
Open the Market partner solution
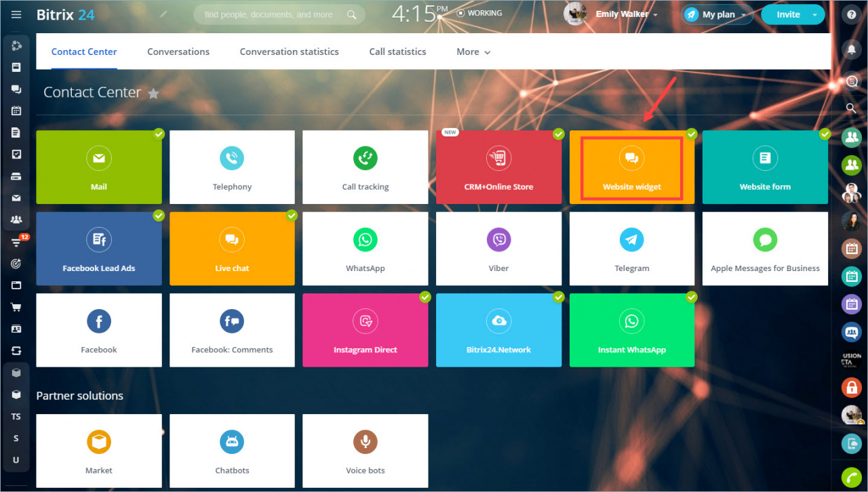point(99,451)
